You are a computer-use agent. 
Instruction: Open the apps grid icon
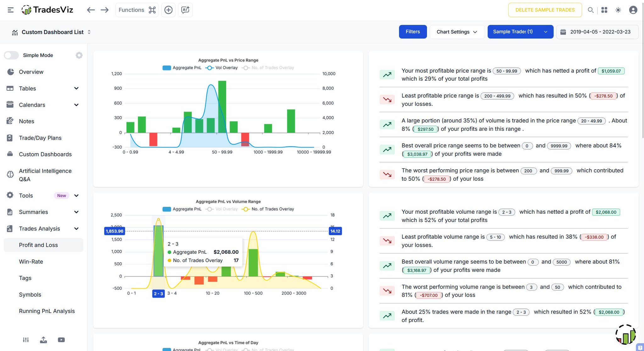click(x=604, y=10)
